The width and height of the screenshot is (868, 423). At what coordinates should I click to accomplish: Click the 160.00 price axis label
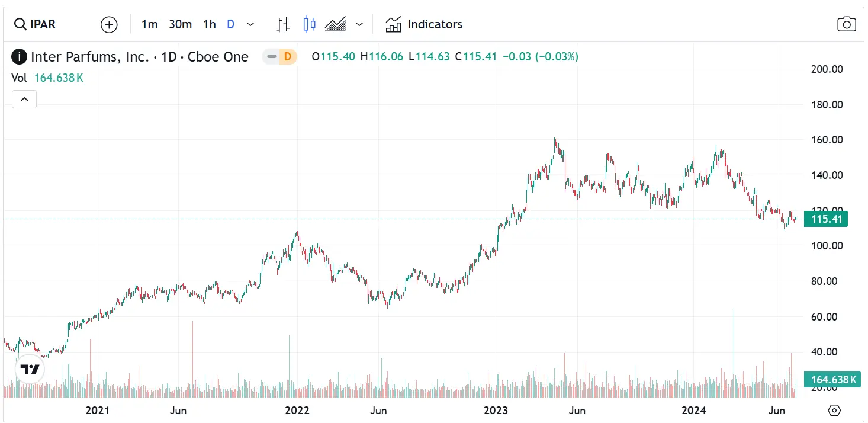click(827, 140)
